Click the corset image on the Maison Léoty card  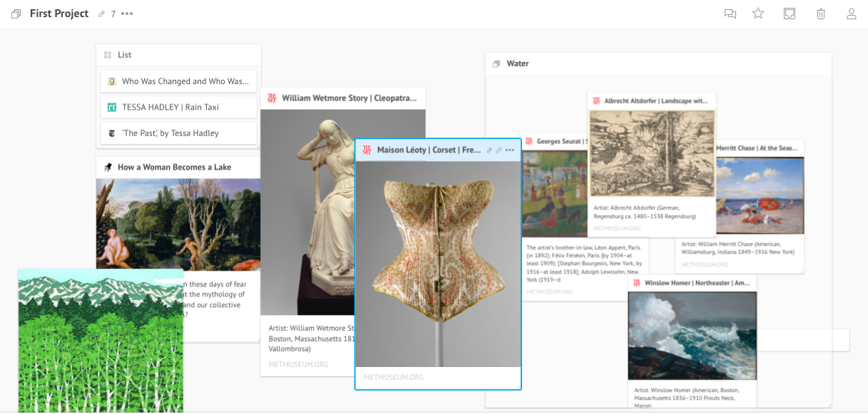point(438,264)
